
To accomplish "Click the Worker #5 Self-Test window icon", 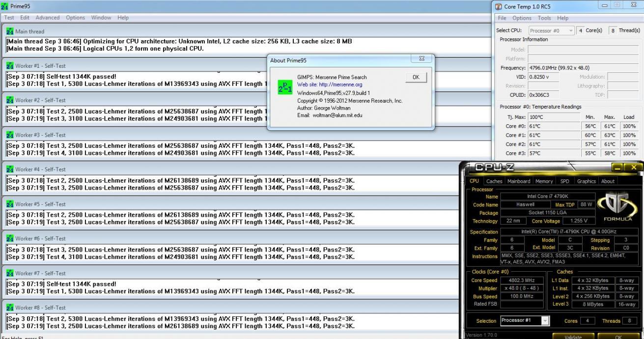I will (x=10, y=204).
